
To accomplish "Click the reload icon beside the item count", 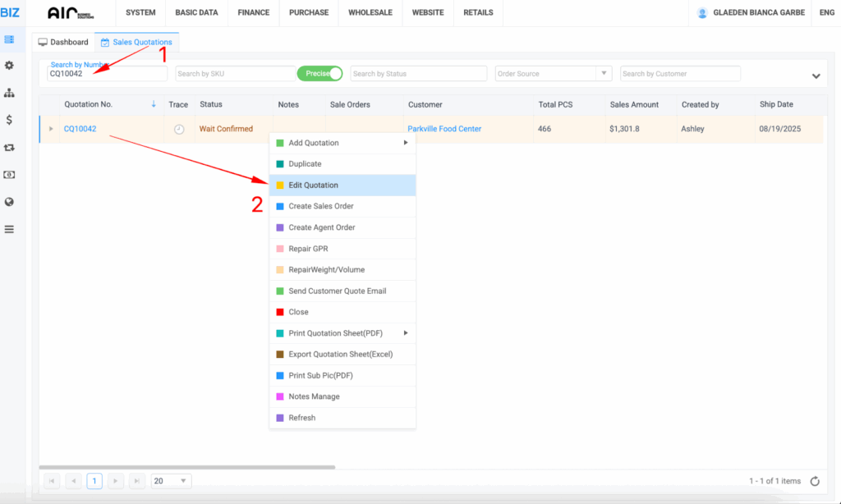I will 815,481.
